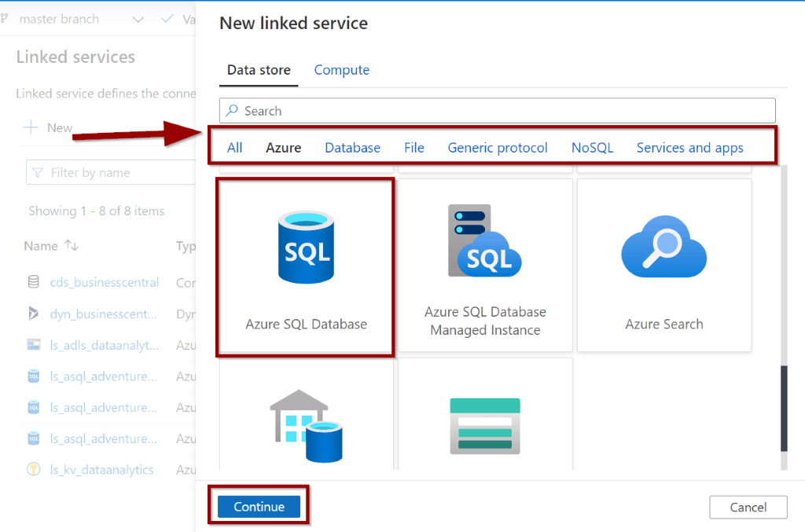Switch to the Compute tab
The width and height of the screenshot is (805, 532).
pyautogui.click(x=341, y=70)
